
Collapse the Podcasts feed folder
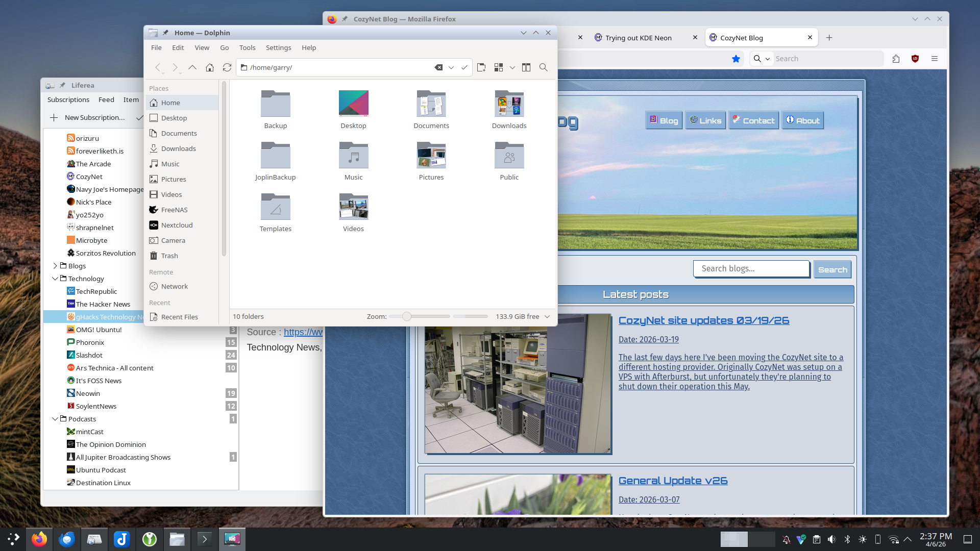(x=55, y=419)
